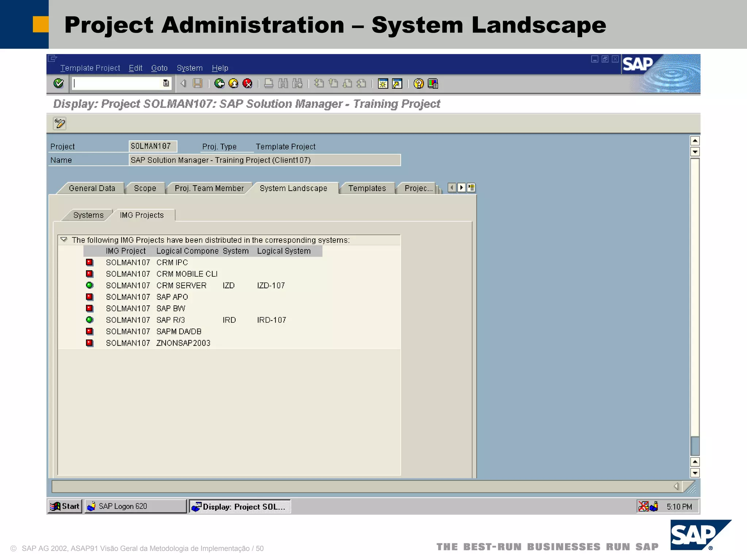Image resolution: width=747 pixels, height=560 pixels.
Task: Click the yellow Help question mark icon
Action: (x=419, y=83)
